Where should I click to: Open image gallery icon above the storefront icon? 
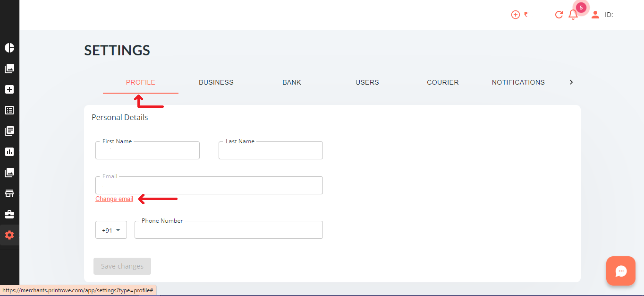coord(9,173)
